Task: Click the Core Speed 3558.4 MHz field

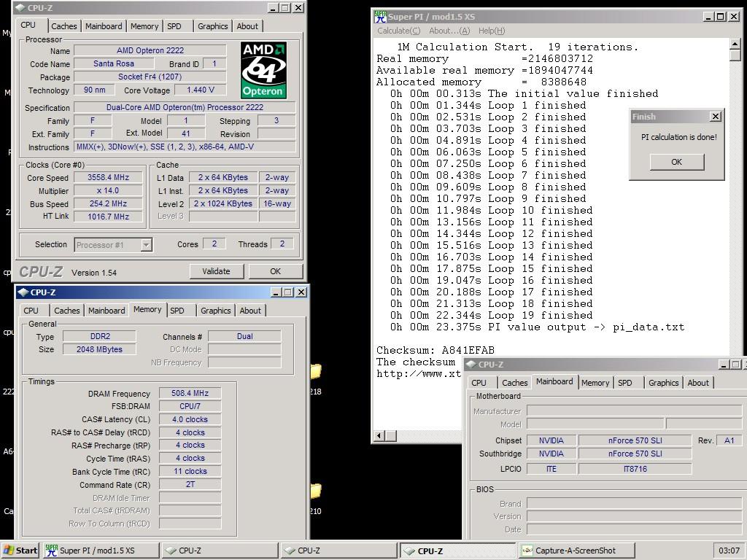Action: click(108, 178)
